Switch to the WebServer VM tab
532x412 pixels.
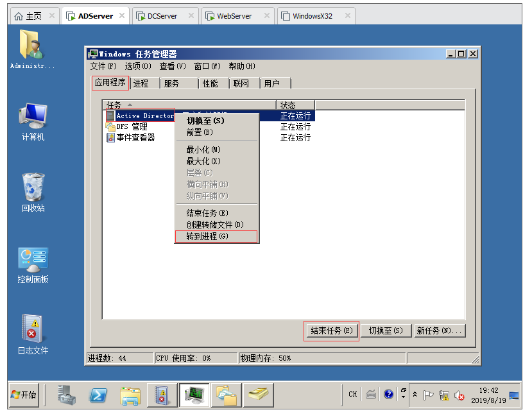coord(235,16)
